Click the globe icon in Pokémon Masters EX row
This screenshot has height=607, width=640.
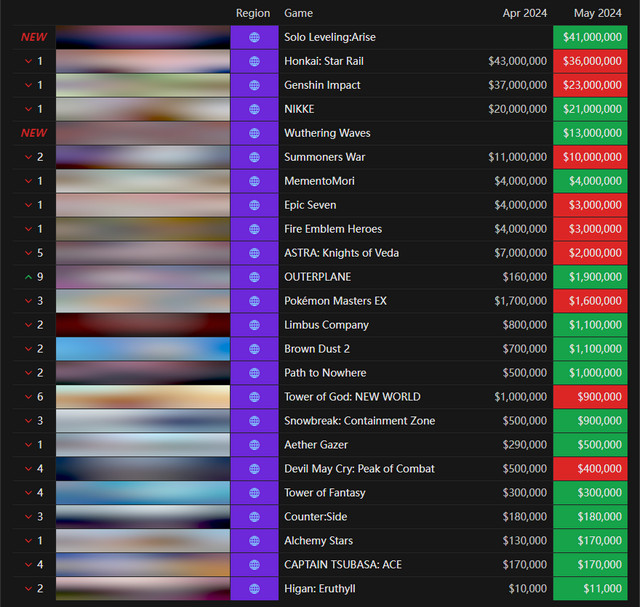[x=254, y=301]
